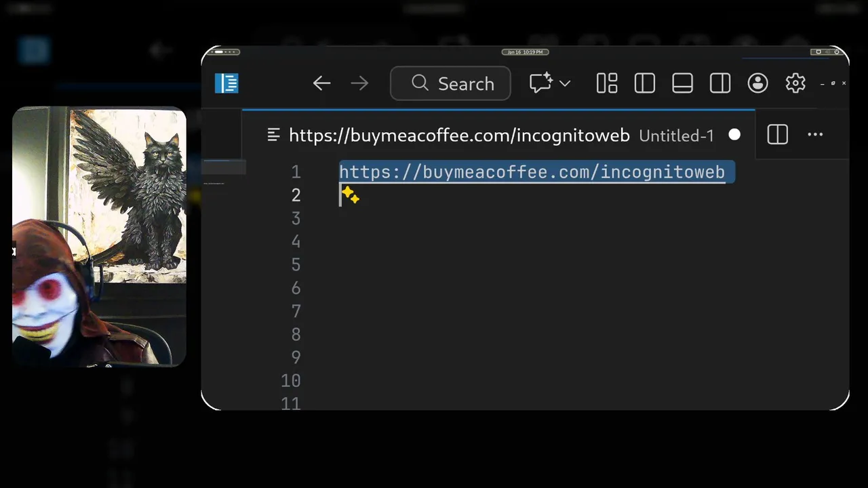
Task: Click line number 3 in gutter
Action: pos(296,218)
